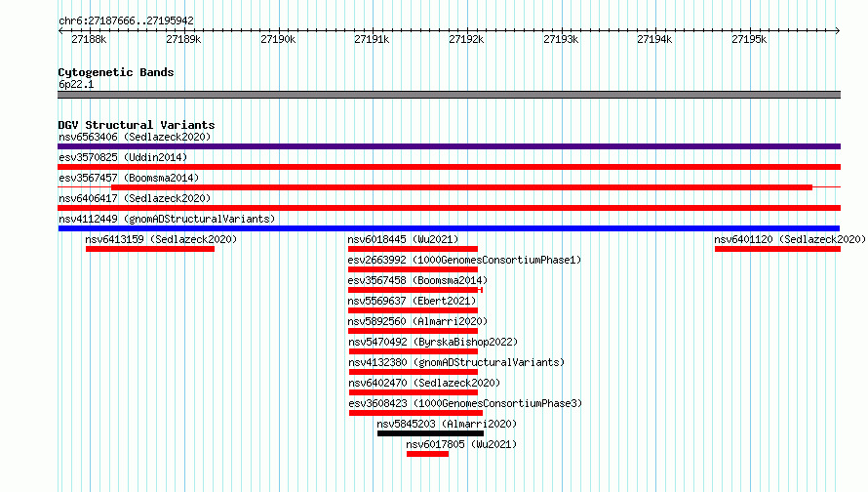
Task: Open esv3567458 (Boomsma2014) variant label
Action: (417, 280)
